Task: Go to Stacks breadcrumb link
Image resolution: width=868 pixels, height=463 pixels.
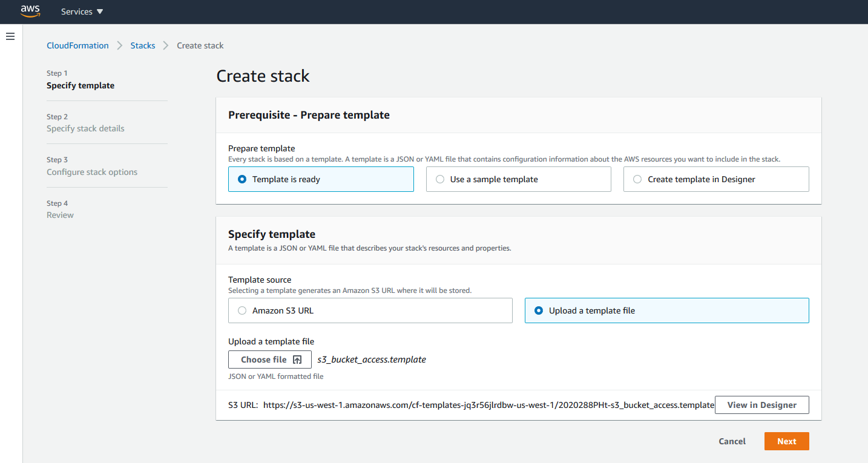Action: coord(143,45)
